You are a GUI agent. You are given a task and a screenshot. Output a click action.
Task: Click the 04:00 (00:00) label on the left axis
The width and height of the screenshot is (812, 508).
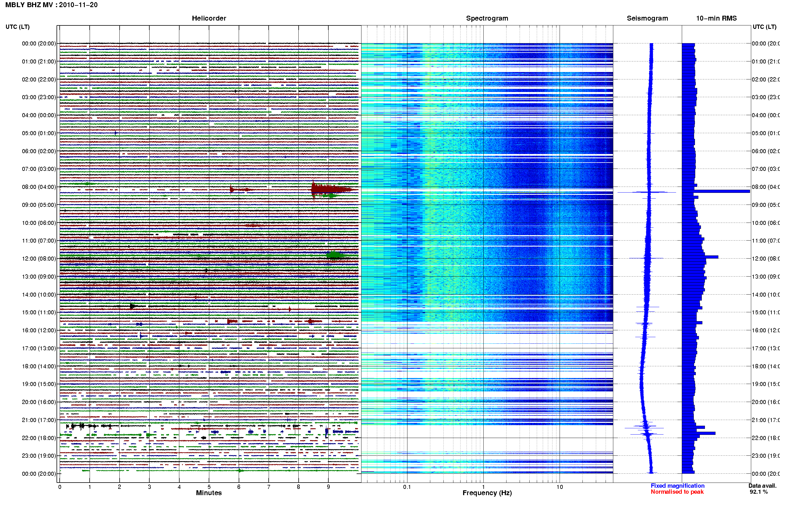(39, 115)
